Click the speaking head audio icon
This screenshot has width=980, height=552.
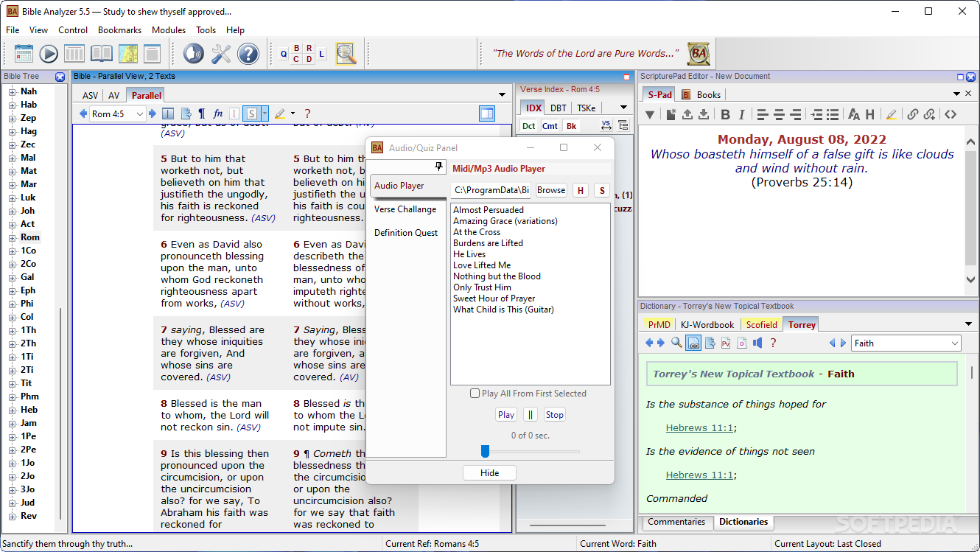point(193,54)
